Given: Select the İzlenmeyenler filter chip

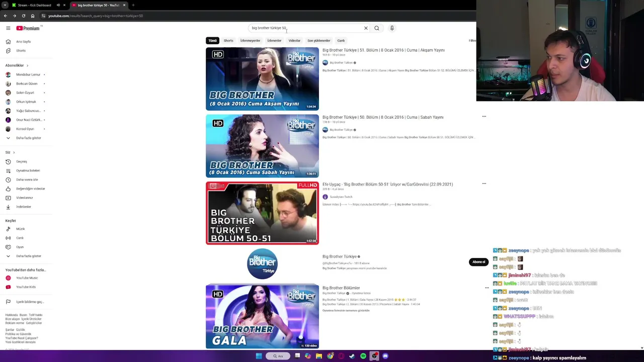Looking at the screenshot, I should (250, 41).
